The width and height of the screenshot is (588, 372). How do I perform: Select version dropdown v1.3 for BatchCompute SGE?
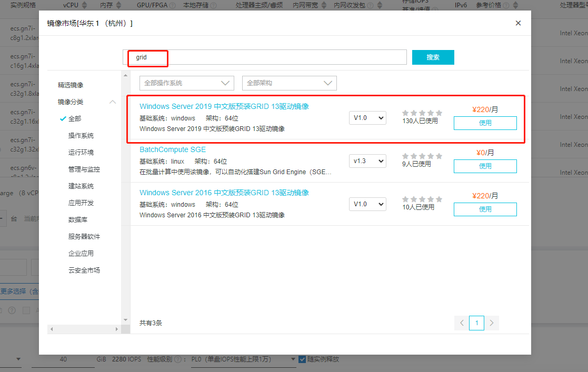[x=367, y=161]
